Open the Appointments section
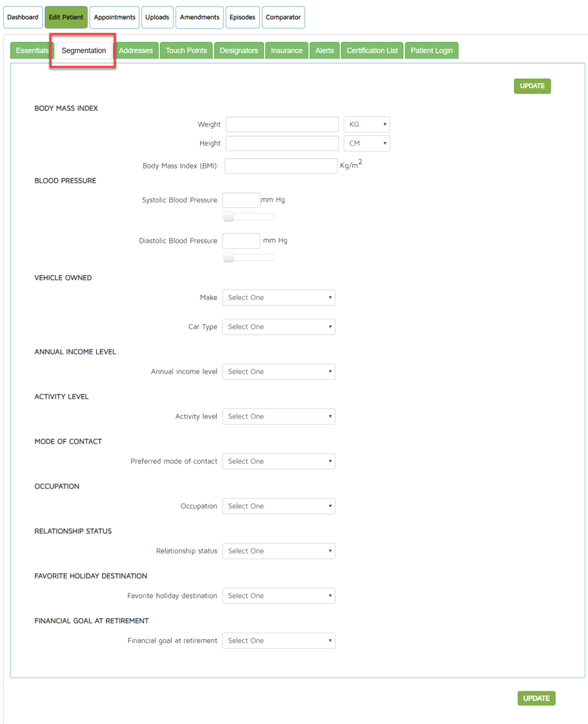The height and width of the screenshot is (724, 588). 114,18
